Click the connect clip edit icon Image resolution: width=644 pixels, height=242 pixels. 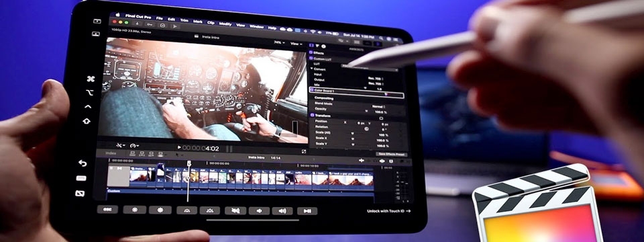click(x=132, y=154)
